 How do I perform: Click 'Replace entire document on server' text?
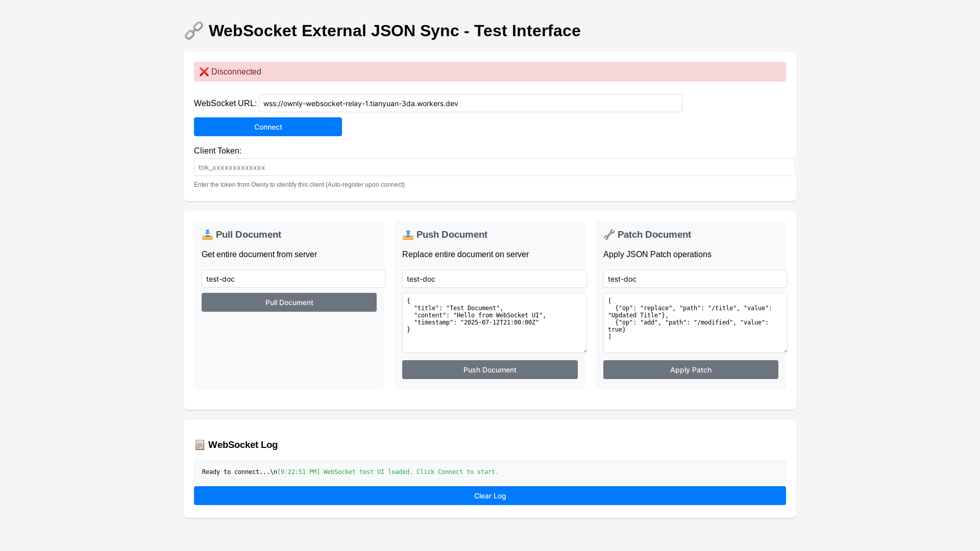[x=465, y=255]
